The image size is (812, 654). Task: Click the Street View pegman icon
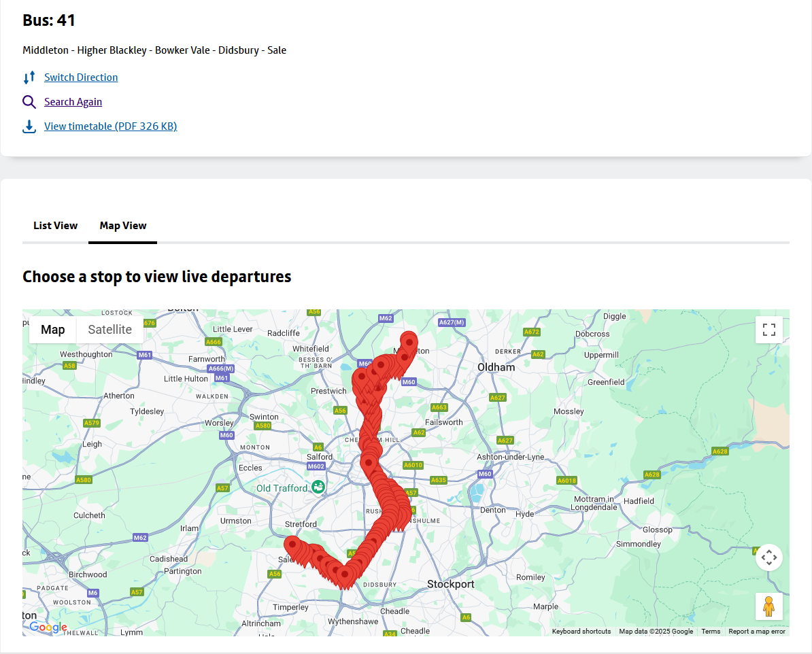[x=769, y=606]
